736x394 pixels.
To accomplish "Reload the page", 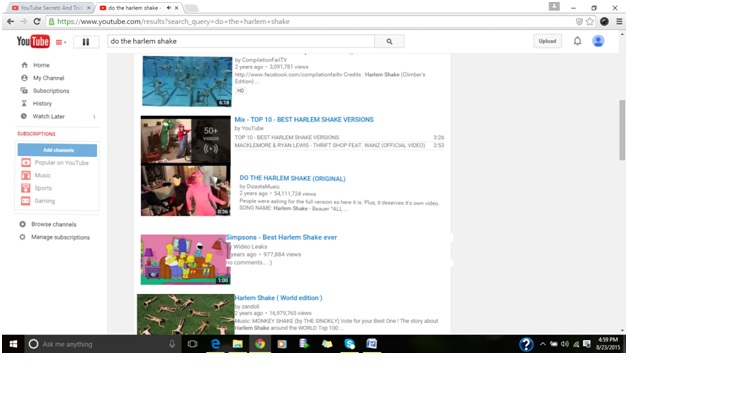I will (x=37, y=22).
